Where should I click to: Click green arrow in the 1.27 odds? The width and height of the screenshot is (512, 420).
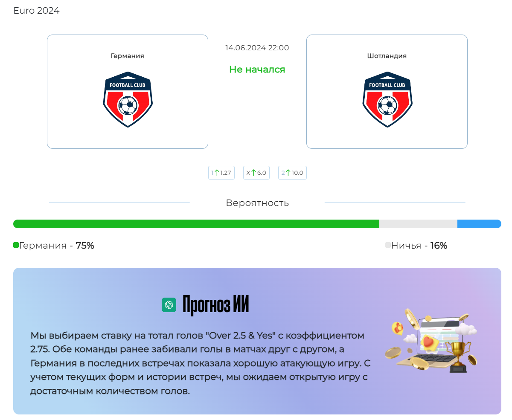217,173
